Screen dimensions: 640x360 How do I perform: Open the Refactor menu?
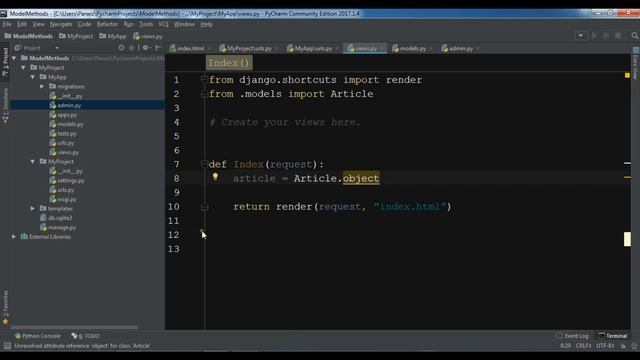(x=107, y=24)
